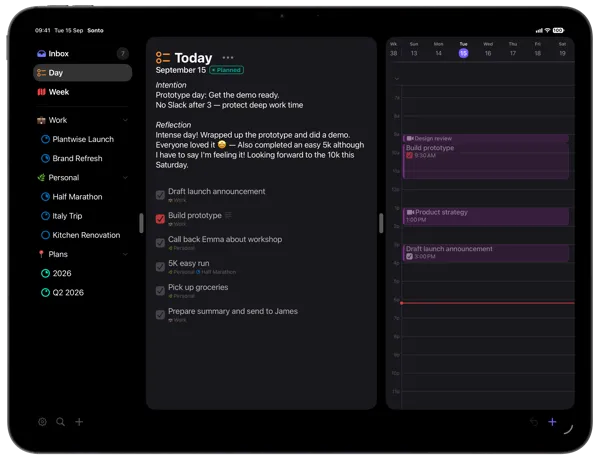Click the Wi-Fi status icon
The image size is (600, 460).
[547, 30]
